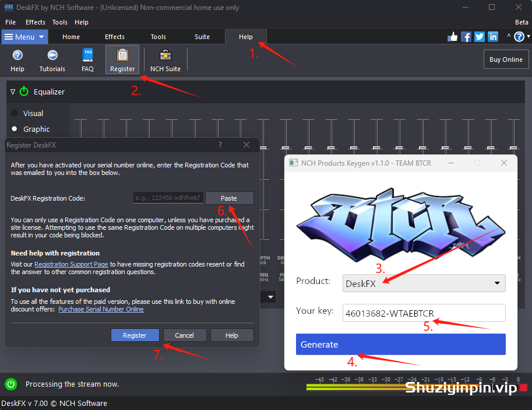The height and width of the screenshot is (410, 532).
Task: Open Purchase Serial Number Online link
Action: point(101,309)
